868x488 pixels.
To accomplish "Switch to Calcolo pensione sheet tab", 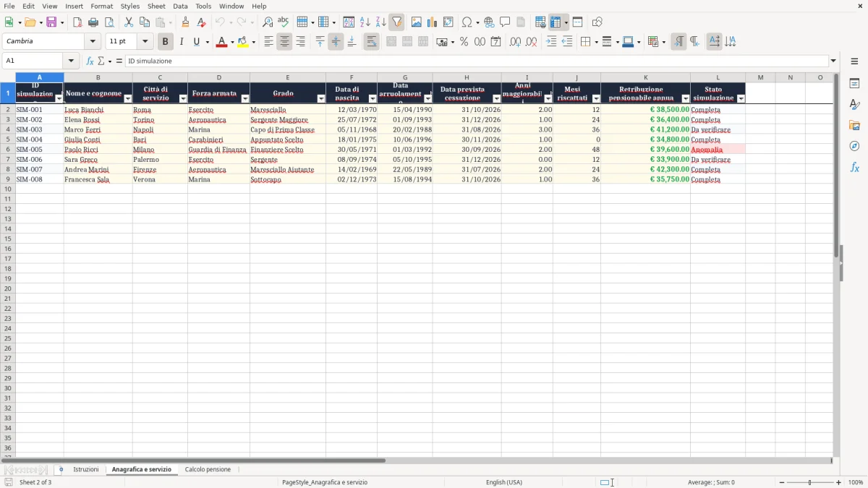I will coord(208,470).
